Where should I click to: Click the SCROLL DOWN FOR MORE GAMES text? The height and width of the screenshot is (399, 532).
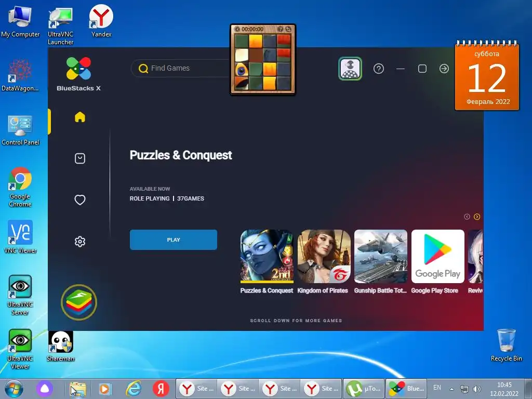(x=296, y=321)
